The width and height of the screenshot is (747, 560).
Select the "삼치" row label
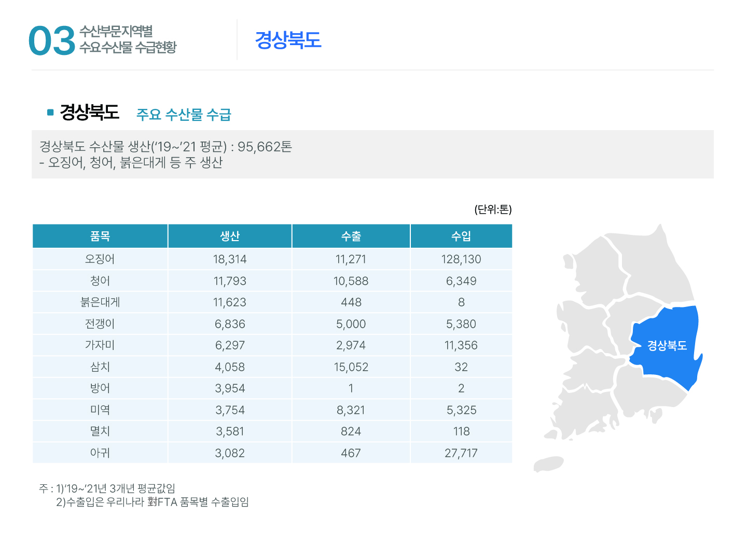100,367
